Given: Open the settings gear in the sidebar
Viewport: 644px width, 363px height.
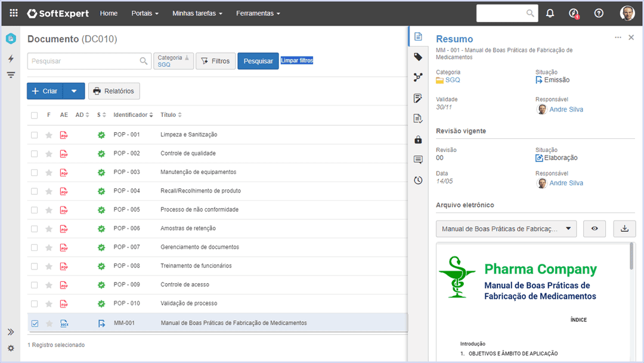Looking at the screenshot, I should point(11,348).
